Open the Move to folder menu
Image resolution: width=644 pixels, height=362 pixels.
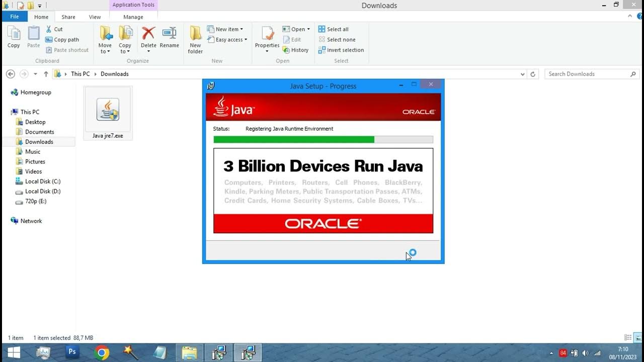[x=105, y=40]
